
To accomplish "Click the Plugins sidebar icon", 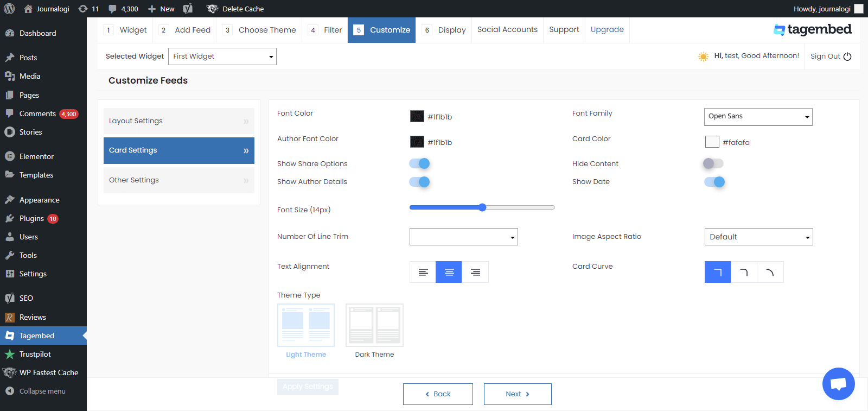I will tap(10, 218).
